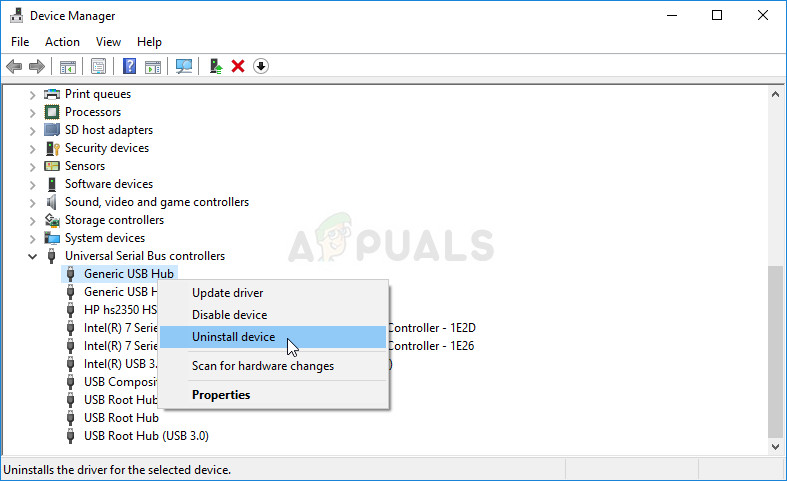The image size is (787, 481).
Task: Expand the SD host adapters node
Action: coord(33,131)
